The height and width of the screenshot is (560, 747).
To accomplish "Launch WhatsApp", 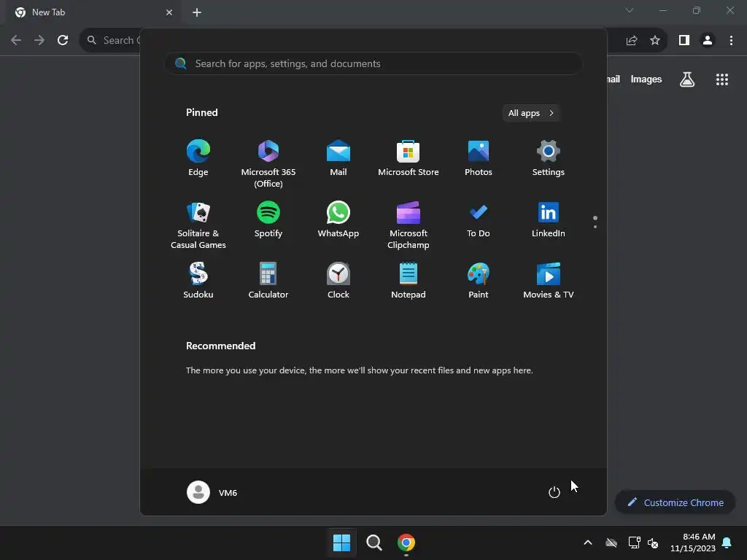I will pyautogui.click(x=338, y=219).
